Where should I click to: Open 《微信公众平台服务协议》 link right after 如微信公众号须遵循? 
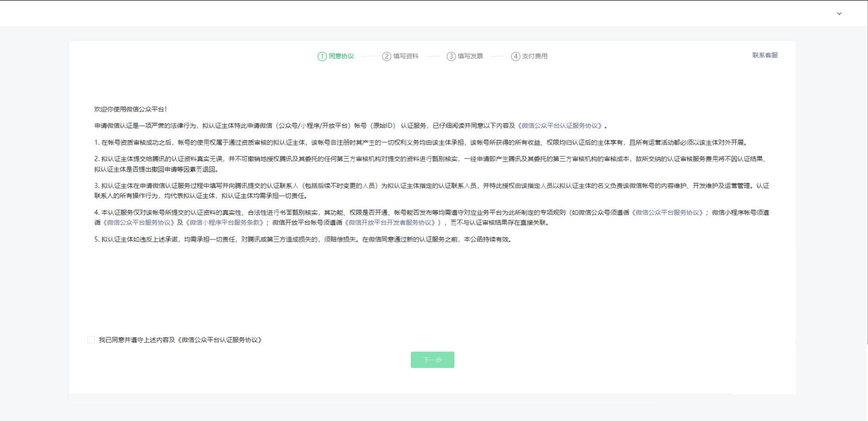click(667, 212)
